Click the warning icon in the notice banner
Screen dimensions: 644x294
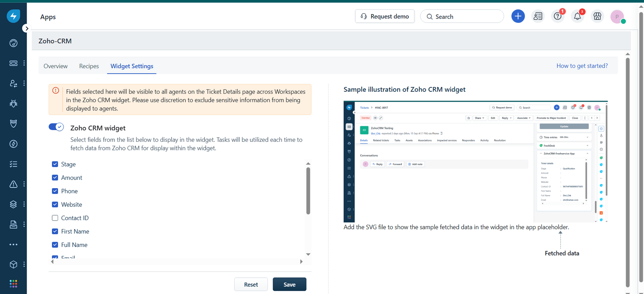56,91
